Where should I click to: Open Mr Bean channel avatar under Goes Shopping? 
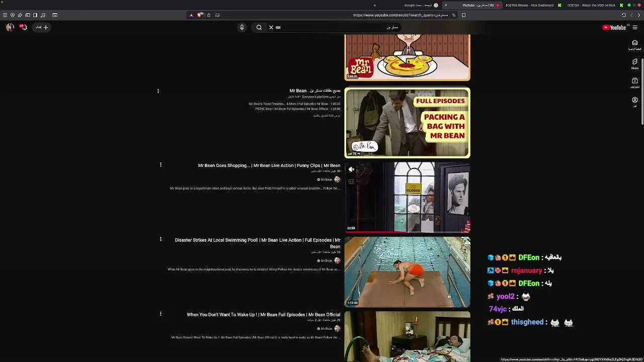(x=337, y=179)
